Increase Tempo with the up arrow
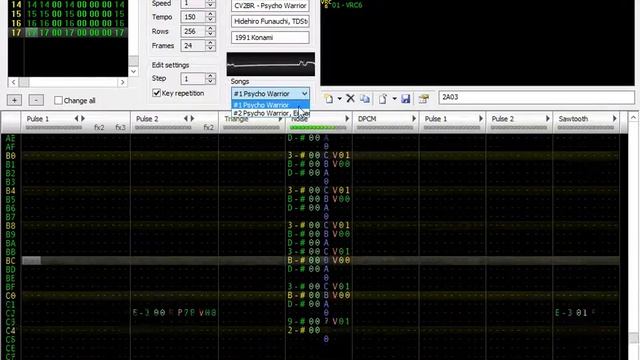The width and height of the screenshot is (640, 360). [x=211, y=14]
